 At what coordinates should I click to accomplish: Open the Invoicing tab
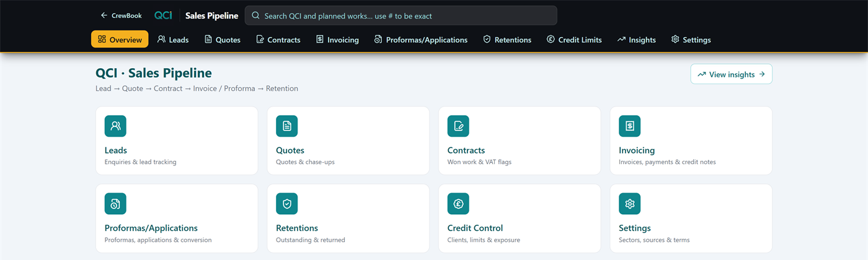click(338, 39)
